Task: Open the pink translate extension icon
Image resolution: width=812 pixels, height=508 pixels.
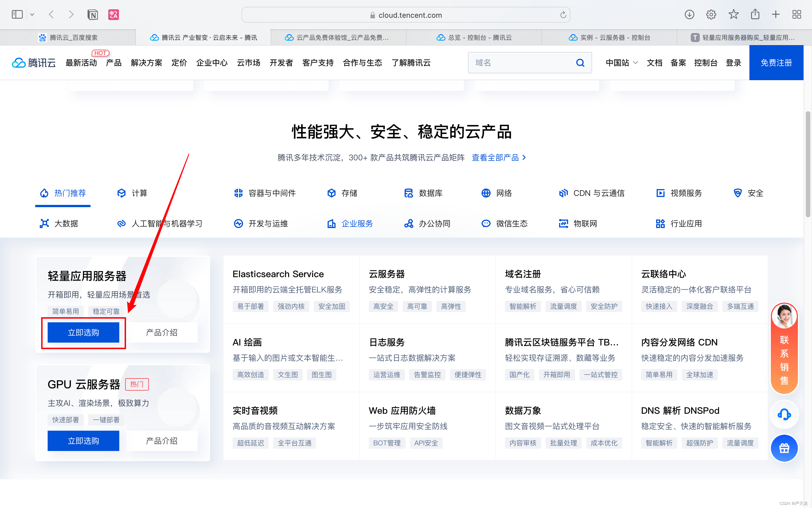Action: [113, 14]
